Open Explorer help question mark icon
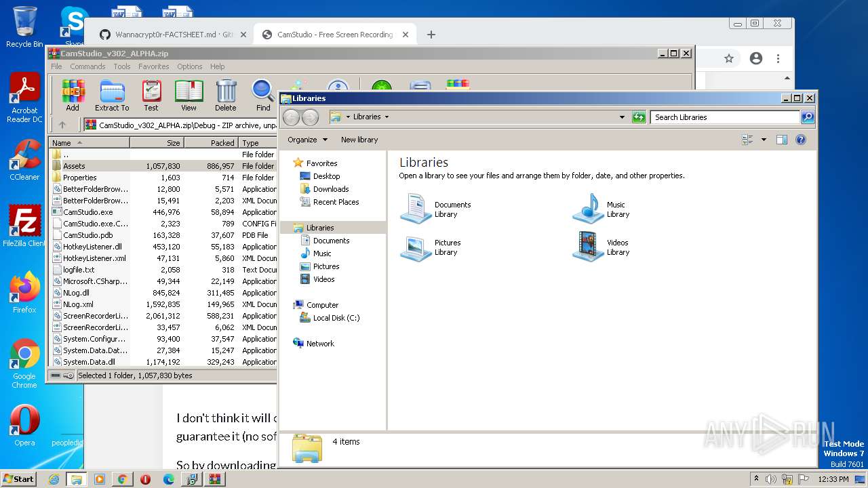 click(x=801, y=140)
